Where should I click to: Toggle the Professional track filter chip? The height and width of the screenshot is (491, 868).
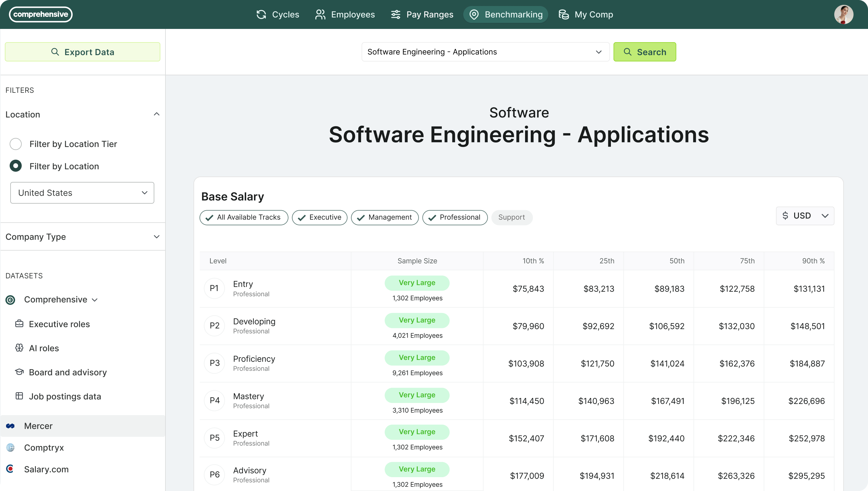pos(455,217)
